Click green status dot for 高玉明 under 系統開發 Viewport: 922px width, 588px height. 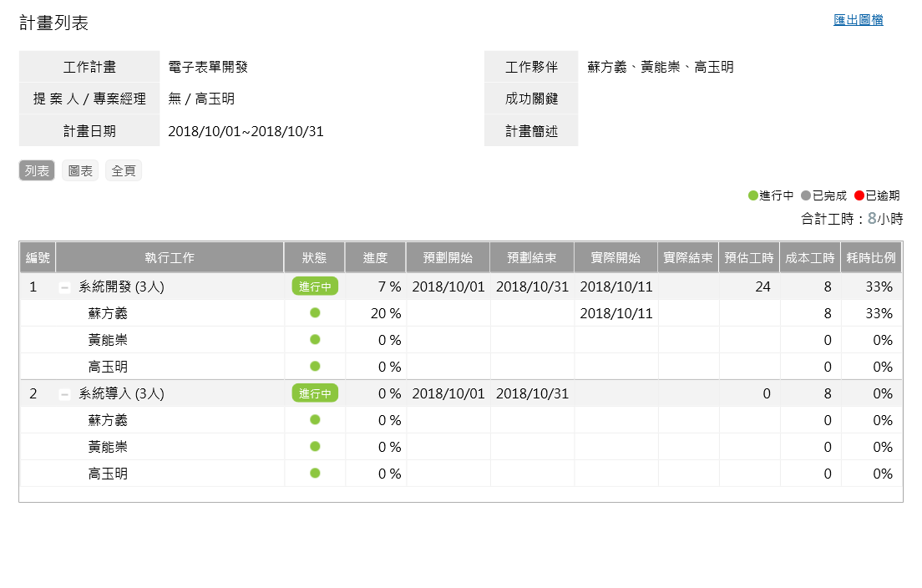315,367
